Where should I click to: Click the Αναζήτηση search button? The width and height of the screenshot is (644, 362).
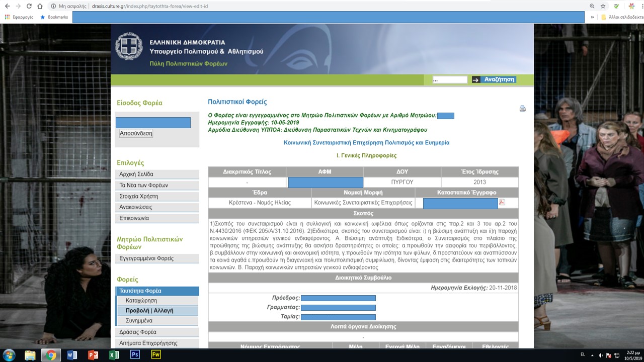499,79
